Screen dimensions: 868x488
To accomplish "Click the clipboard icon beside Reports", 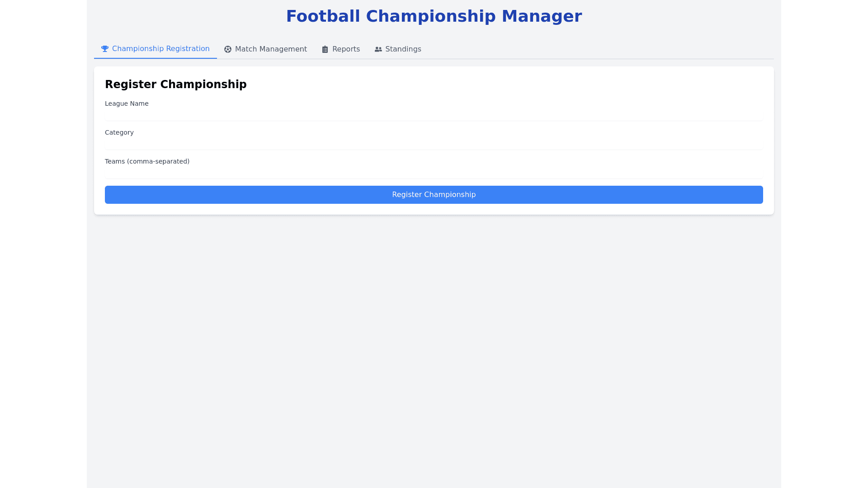I will click(325, 49).
